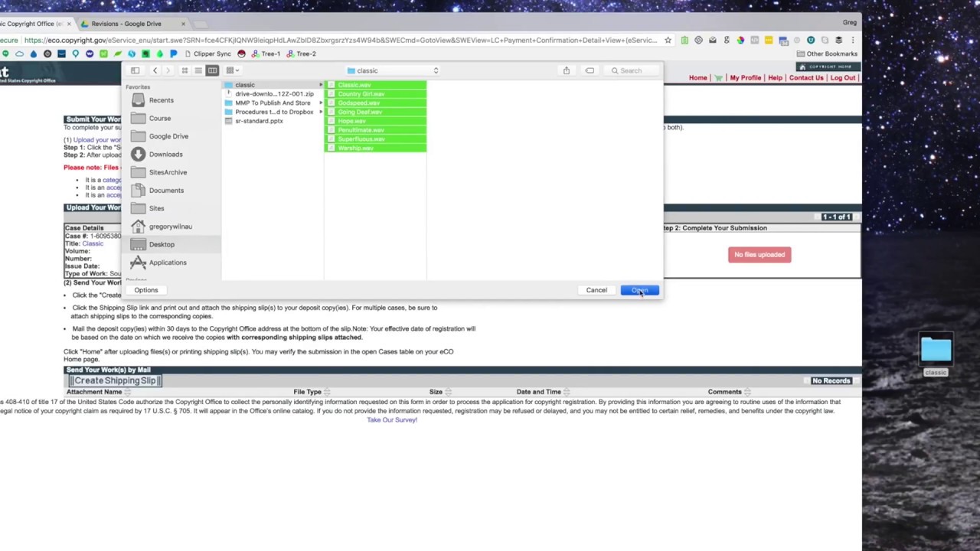Screen dimensions: 980x551
Task: Expand the 'classic' folder arrow
Action: click(321, 85)
